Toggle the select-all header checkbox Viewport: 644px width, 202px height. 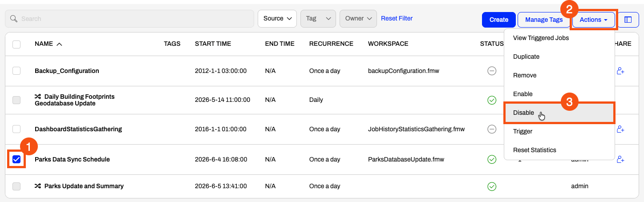pyautogui.click(x=16, y=44)
